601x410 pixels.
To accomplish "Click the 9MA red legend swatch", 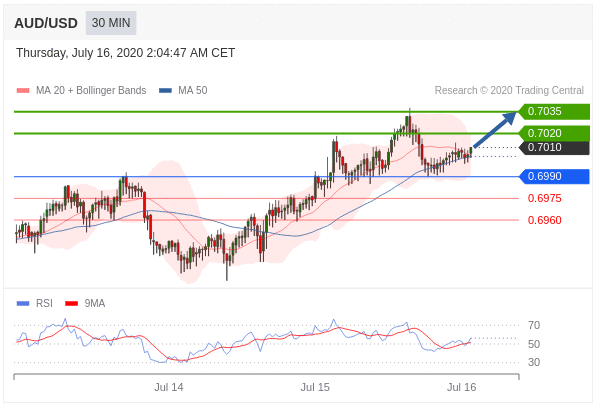I will tap(72, 304).
